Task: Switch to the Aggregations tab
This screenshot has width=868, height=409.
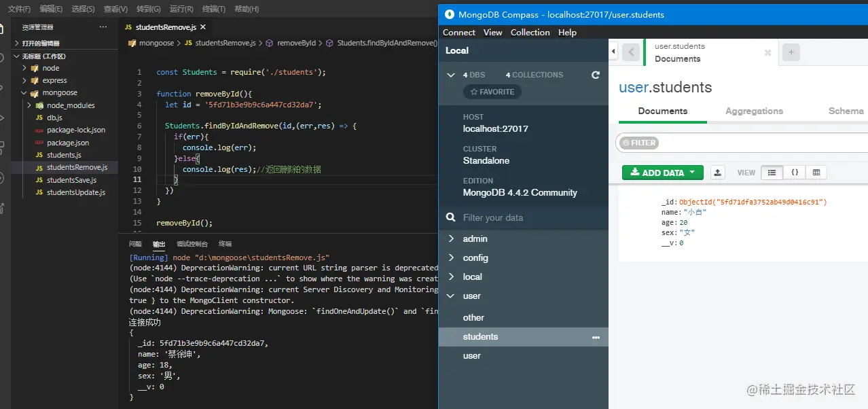Action: [754, 111]
